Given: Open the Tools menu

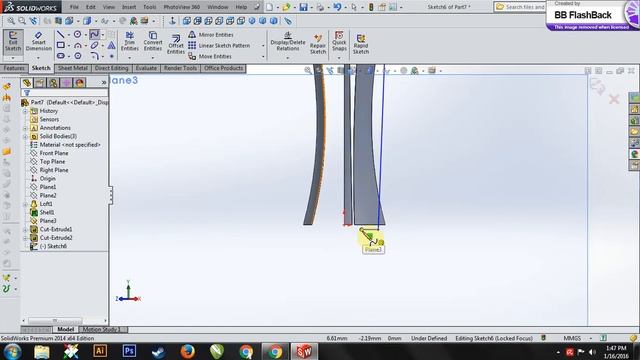Looking at the screenshot, I should (x=149, y=7).
